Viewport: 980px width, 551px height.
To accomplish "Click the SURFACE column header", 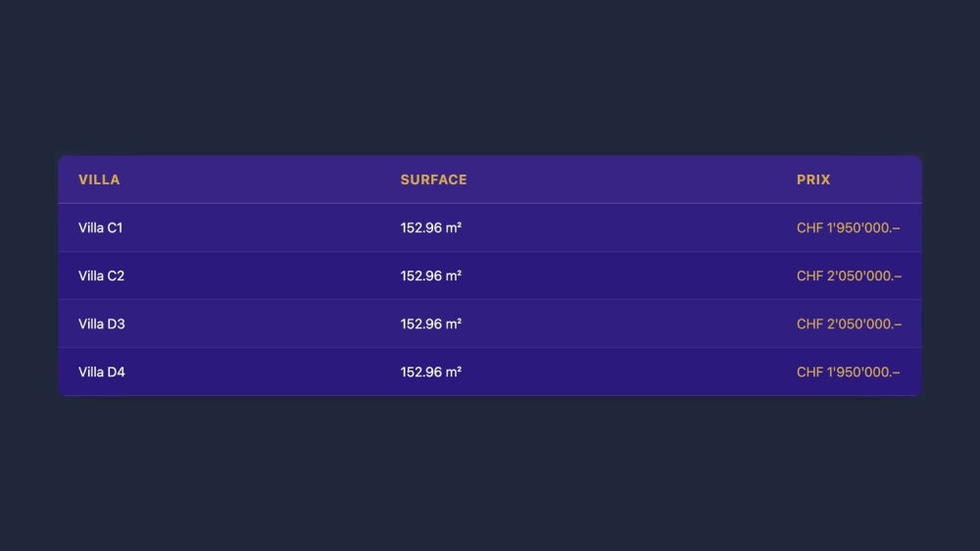I will click(x=433, y=179).
